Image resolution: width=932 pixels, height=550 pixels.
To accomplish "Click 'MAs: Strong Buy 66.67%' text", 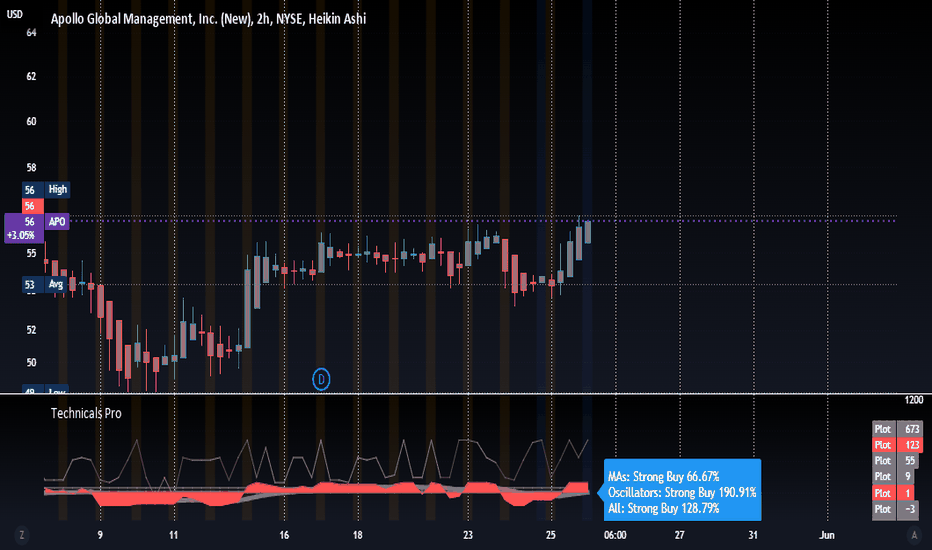I will [663, 477].
